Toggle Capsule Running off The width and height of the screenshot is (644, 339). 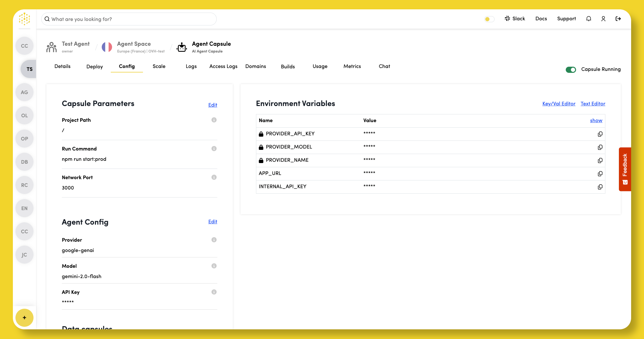[x=571, y=69]
